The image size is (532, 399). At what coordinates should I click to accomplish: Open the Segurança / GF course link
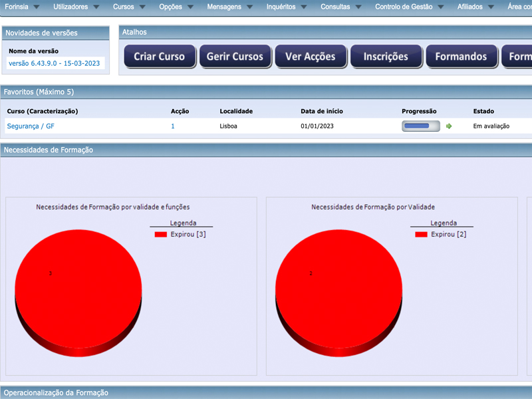31,126
